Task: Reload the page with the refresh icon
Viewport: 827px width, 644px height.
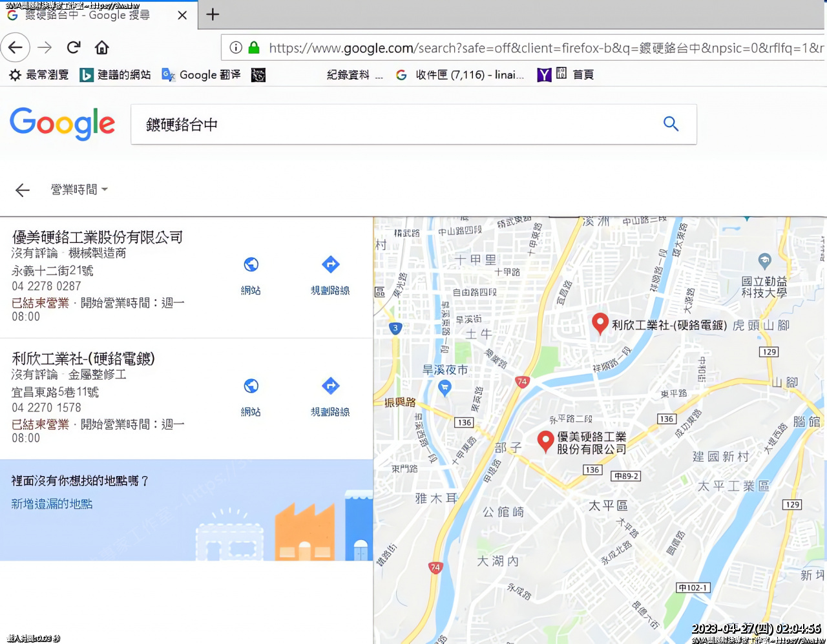Action: pos(74,47)
